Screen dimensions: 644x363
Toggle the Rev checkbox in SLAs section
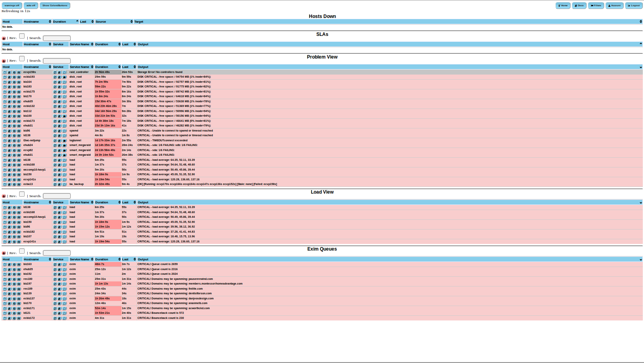(x=22, y=36)
